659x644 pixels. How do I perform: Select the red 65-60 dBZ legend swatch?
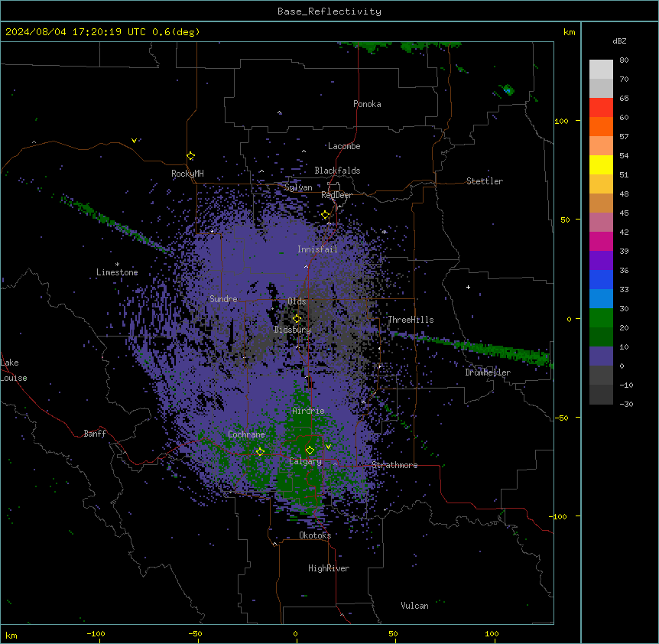(x=601, y=108)
